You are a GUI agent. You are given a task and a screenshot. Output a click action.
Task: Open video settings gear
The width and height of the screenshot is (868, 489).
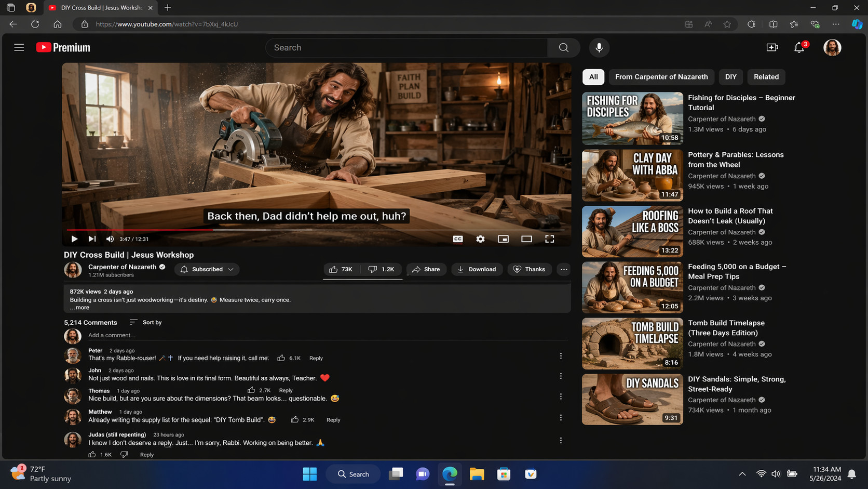click(480, 239)
